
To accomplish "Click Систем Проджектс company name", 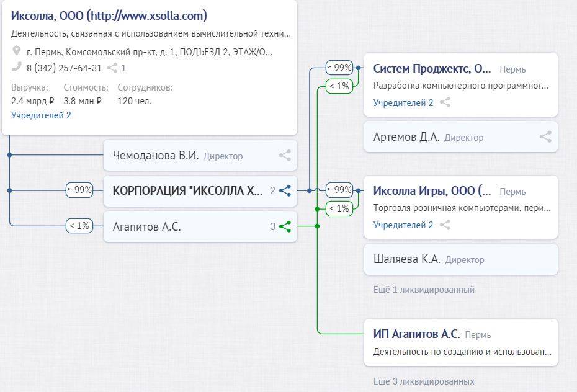I will pyautogui.click(x=432, y=69).
